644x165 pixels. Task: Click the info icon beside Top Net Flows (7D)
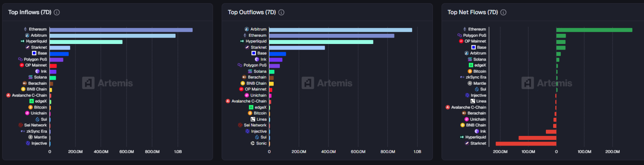[503, 13]
